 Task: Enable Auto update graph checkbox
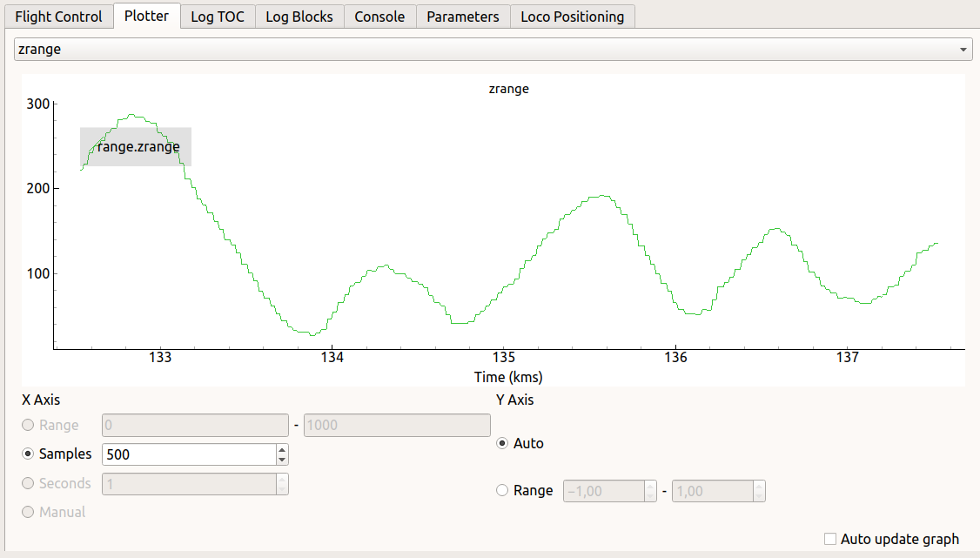[830, 539]
